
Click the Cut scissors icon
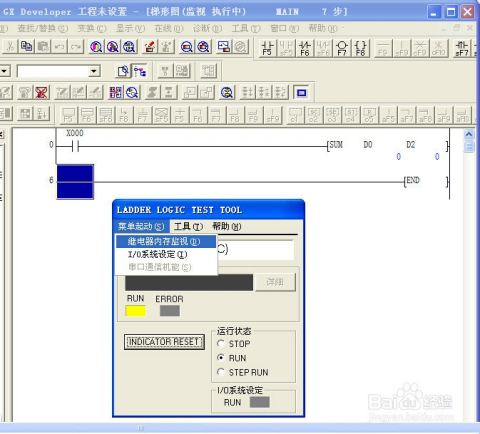(x=10, y=47)
